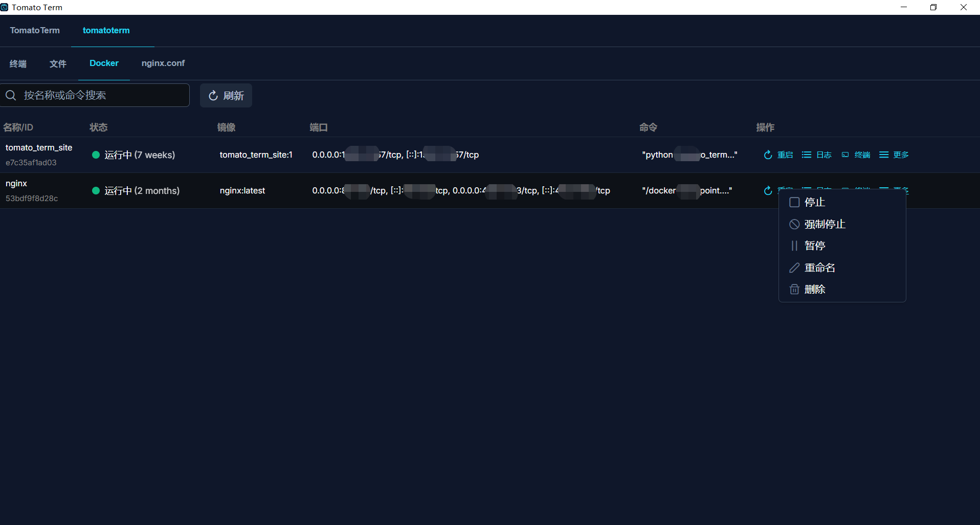The image size is (980, 525).
Task: Click the pencil icon for 重命名
Action: pos(794,268)
